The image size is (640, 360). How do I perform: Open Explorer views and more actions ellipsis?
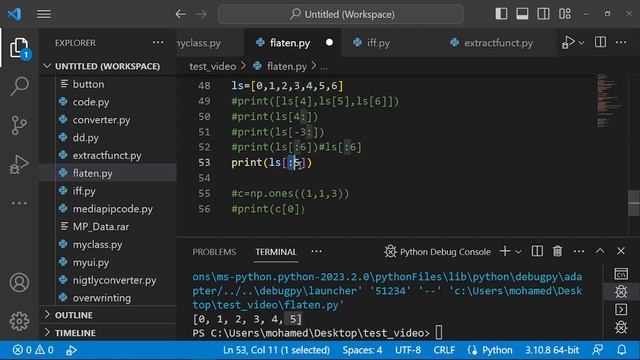tap(158, 42)
